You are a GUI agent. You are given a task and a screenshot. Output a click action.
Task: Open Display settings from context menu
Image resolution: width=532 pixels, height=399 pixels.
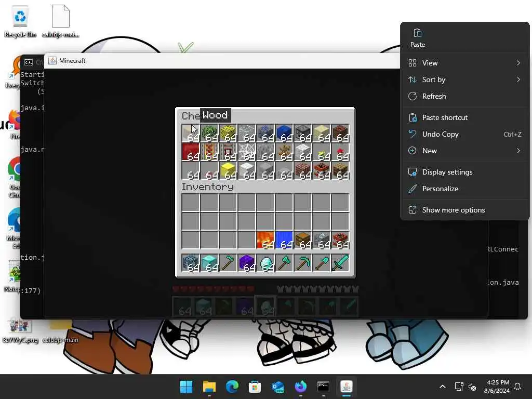pyautogui.click(x=464, y=172)
